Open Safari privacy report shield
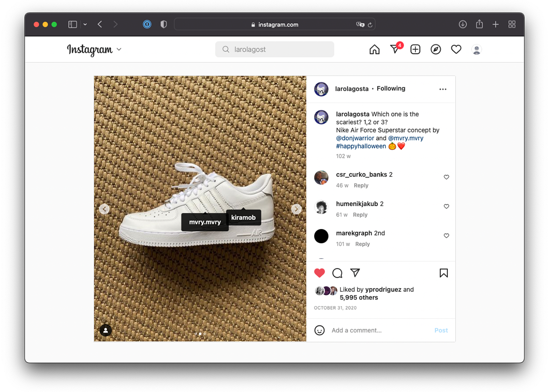This screenshot has width=549, height=392. click(x=163, y=24)
